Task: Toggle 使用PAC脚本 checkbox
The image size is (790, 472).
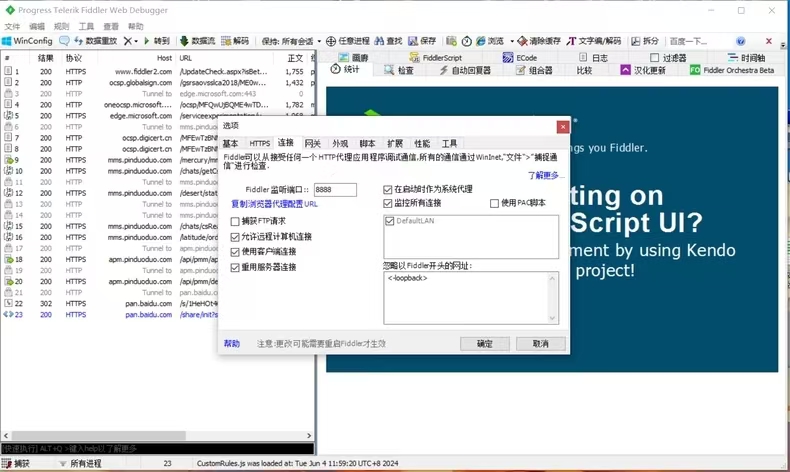Action: pos(494,204)
